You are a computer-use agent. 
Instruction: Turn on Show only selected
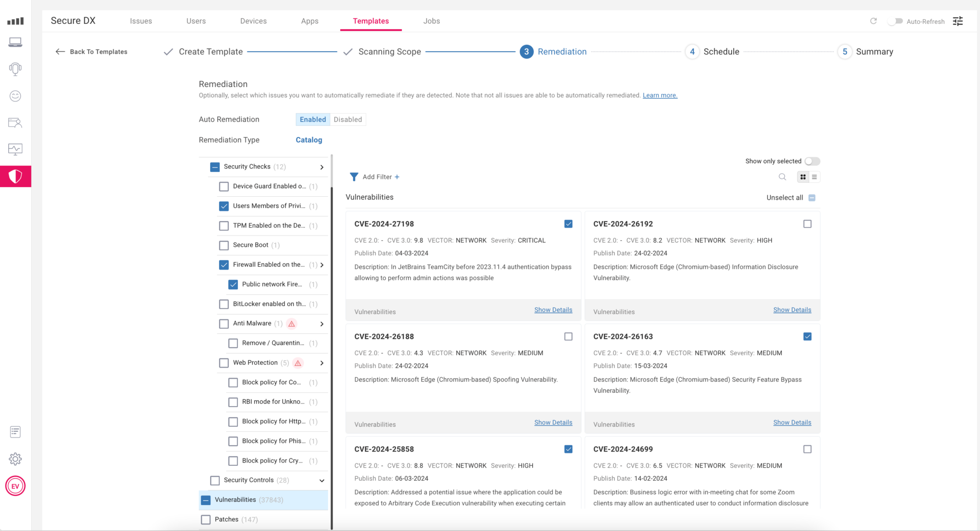point(812,161)
